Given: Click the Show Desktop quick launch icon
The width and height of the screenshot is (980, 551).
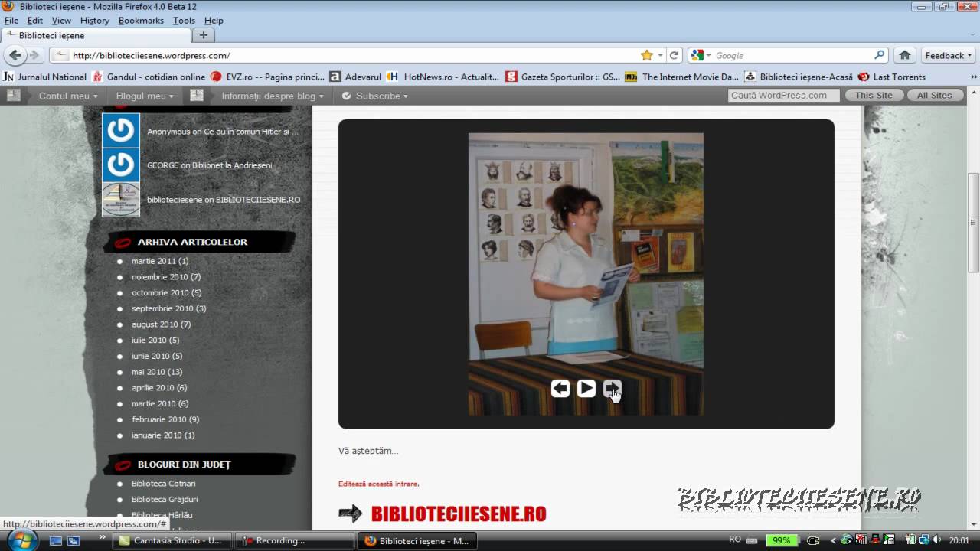Looking at the screenshot, I should (x=55, y=540).
